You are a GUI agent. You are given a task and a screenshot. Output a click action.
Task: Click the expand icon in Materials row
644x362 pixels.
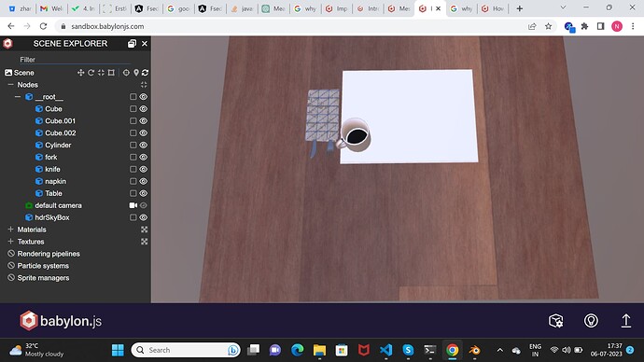(x=144, y=230)
